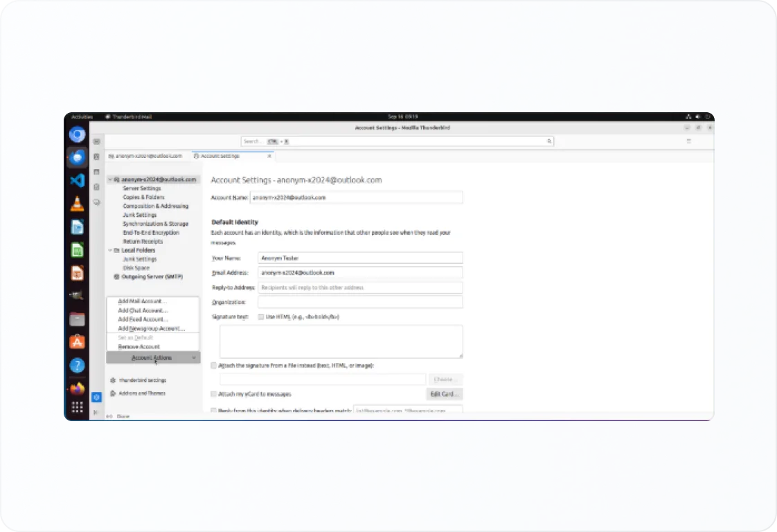Check Attach the signature from a file
The width and height of the screenshot is (777, 532).
pos(213,366)
